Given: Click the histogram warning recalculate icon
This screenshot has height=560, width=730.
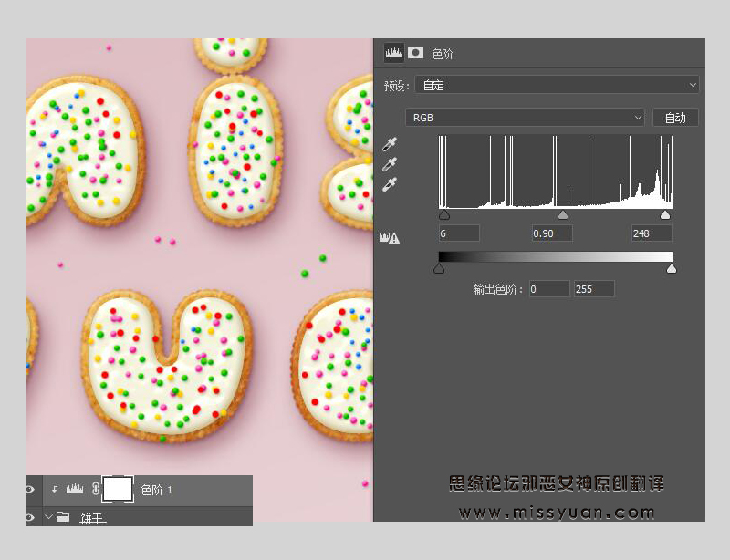Looking at the screenshot, I should (390, 238).
